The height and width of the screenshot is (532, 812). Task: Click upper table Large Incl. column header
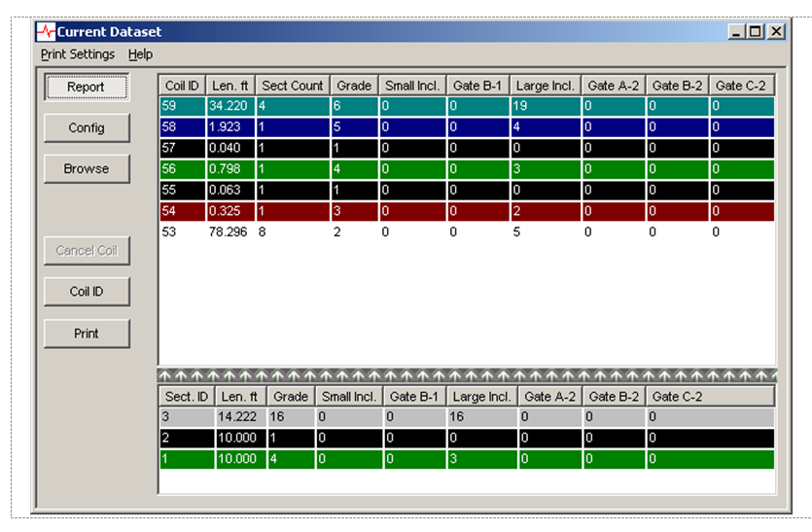pyautogui.click(x=546, y=86)
